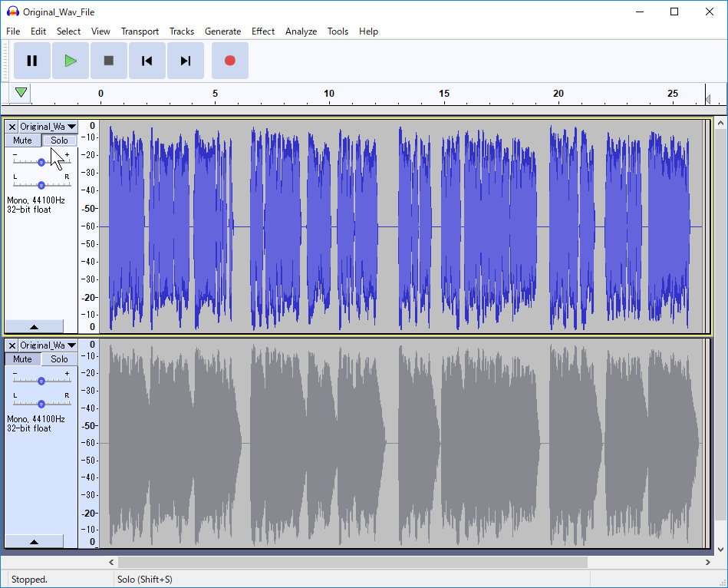Click the green timeline playhead pin icon
Screen dimensions: 728x588
pyautogui.click(x=21, y=92)
